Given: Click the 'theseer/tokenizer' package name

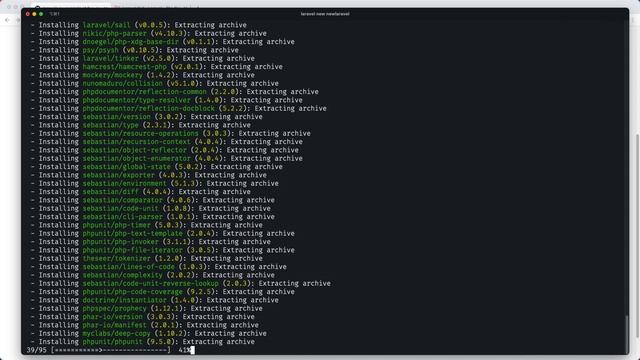Looking at the screenshot, I should (x=116, y=258).
